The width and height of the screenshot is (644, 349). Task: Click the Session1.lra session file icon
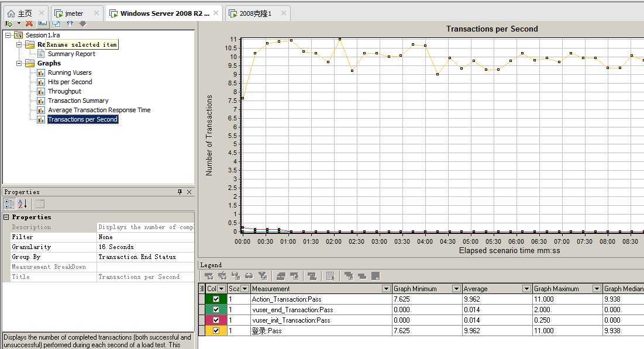(19, 35)
